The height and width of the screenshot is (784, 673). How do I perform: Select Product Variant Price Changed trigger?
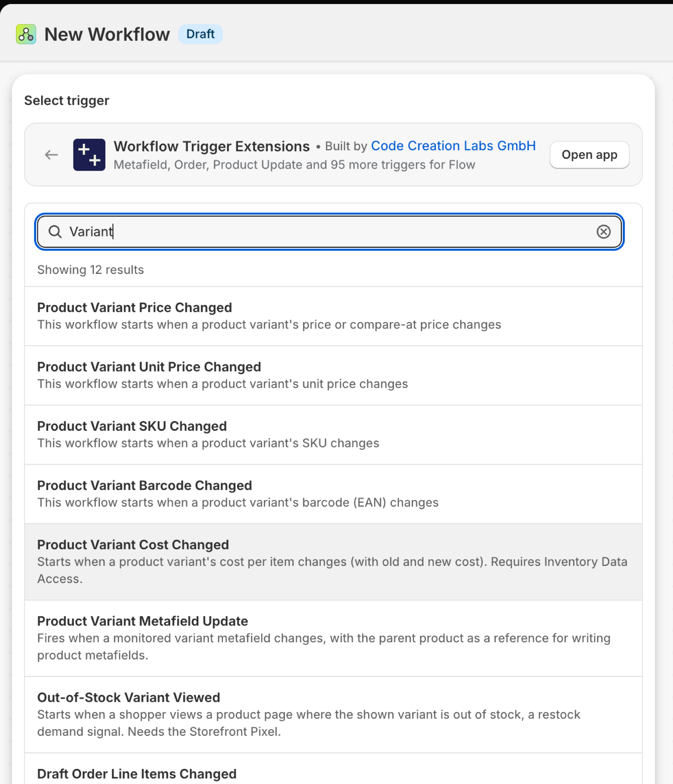333,316
